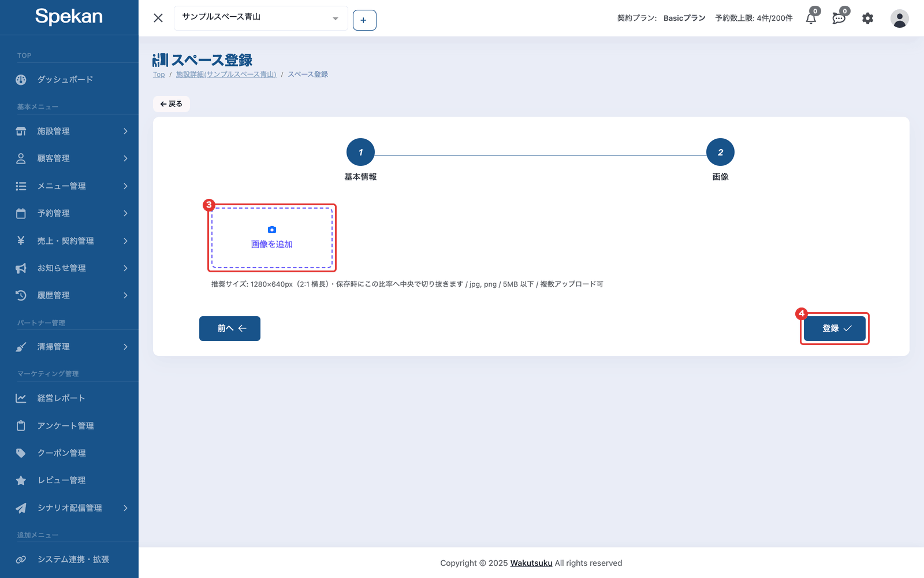
Task: Open the user profile avatar
Action: click(x=899, y=18)
